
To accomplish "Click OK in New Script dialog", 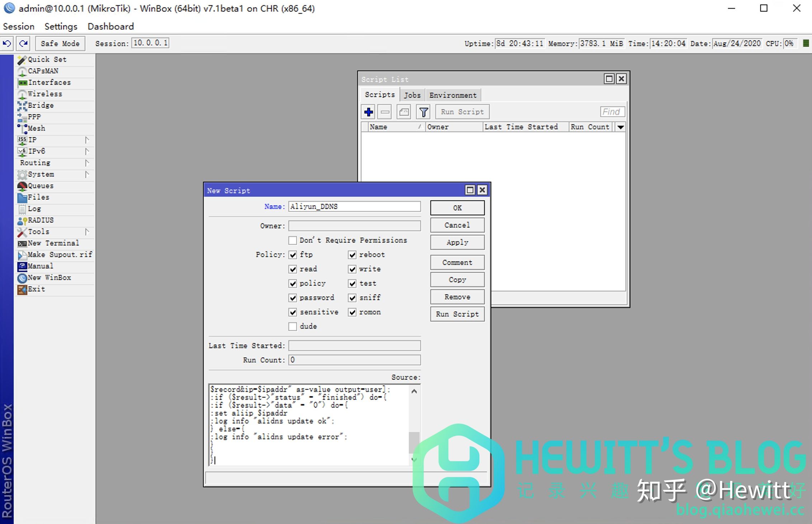I will (x=457, y=208).
